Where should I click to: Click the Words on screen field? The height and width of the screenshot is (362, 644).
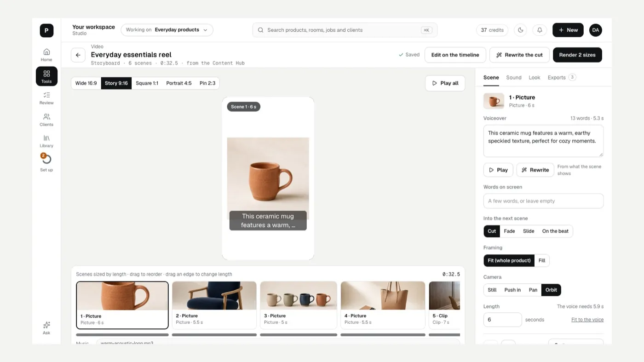point(543,201)
